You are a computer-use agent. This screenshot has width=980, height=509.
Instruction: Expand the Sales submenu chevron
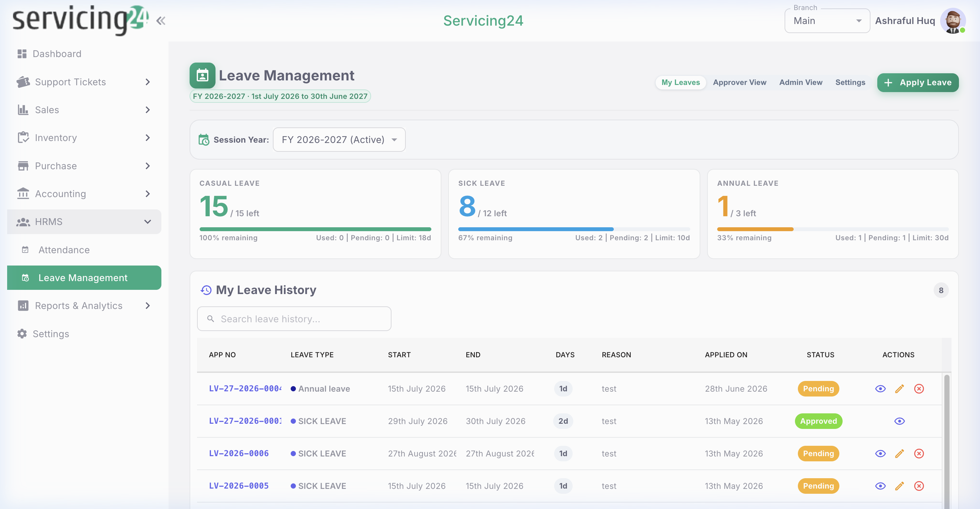[x=147, y=110]
